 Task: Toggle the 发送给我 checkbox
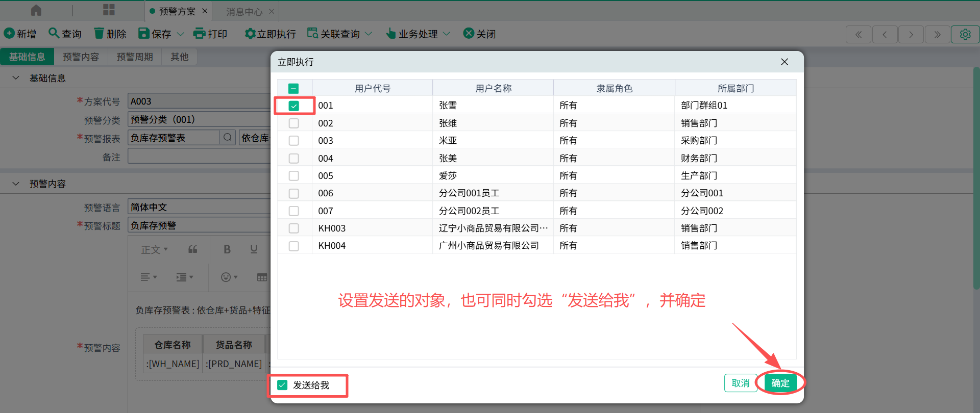tap(282, 385)
